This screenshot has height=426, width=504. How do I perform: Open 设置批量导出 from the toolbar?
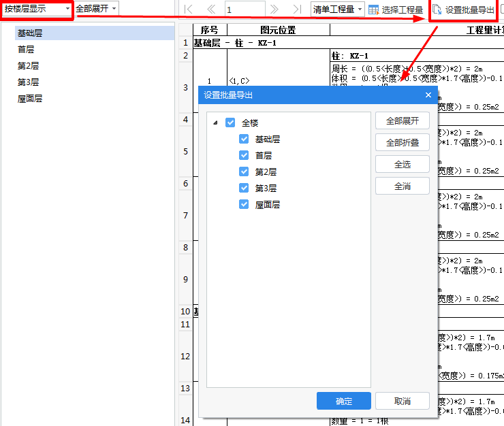(x=463, y=10)
